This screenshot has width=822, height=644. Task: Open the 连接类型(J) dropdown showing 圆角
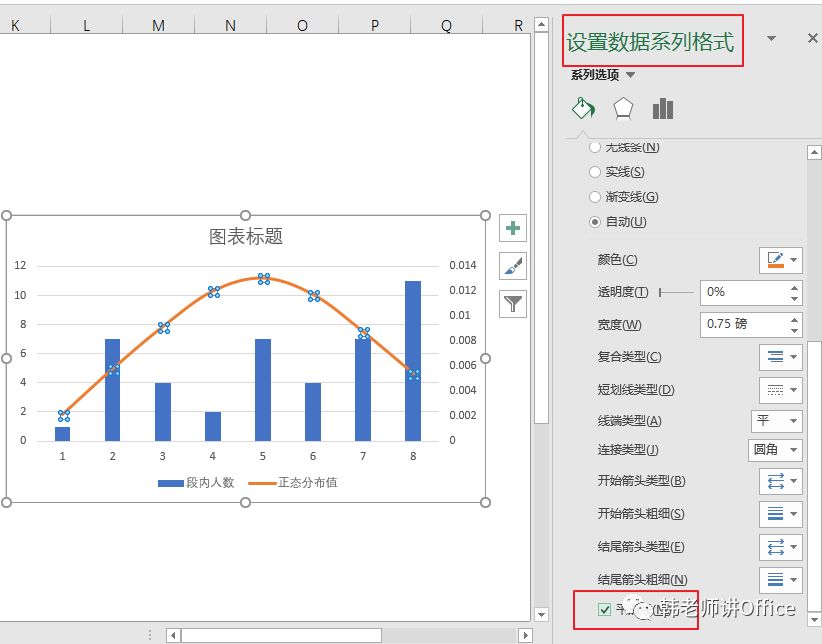775,450
